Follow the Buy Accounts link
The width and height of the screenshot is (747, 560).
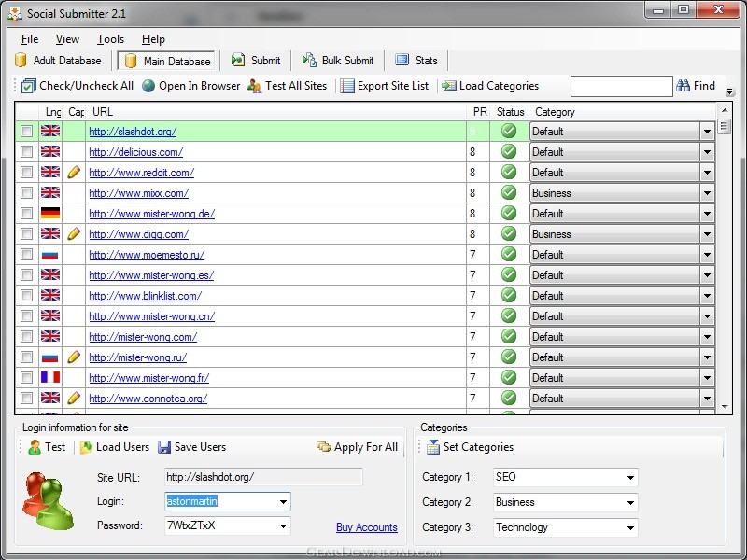tap(367, 527)
